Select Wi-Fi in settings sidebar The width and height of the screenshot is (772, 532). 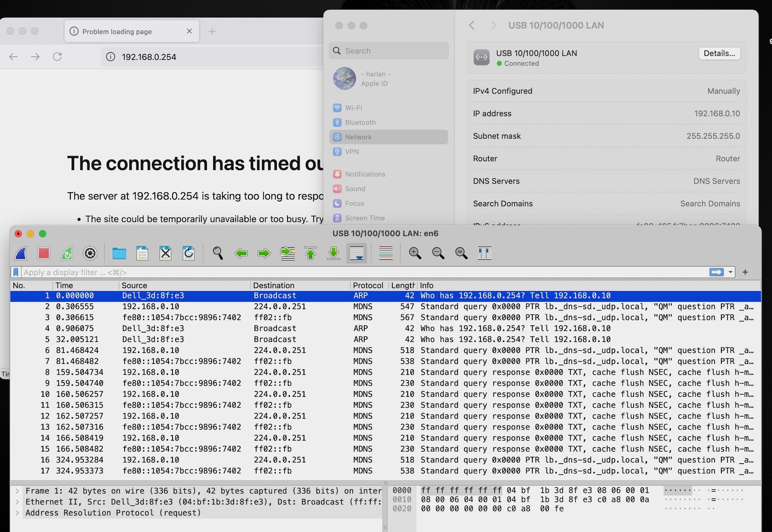coord(353,108)
